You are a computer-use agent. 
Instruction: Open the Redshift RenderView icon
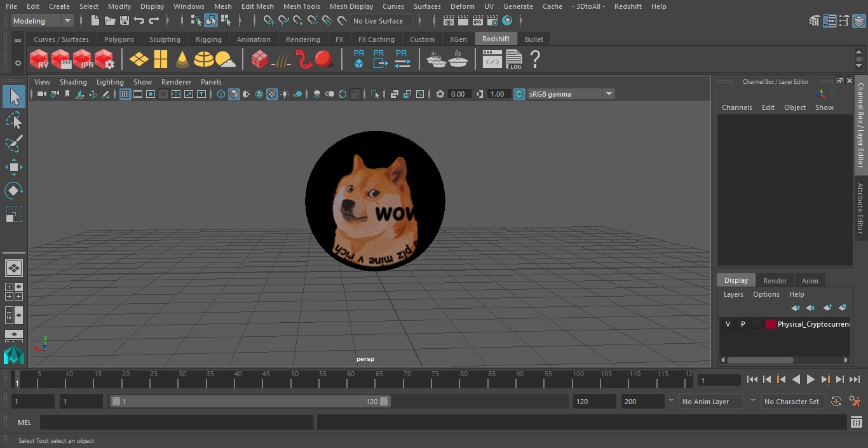coord(39,60)
